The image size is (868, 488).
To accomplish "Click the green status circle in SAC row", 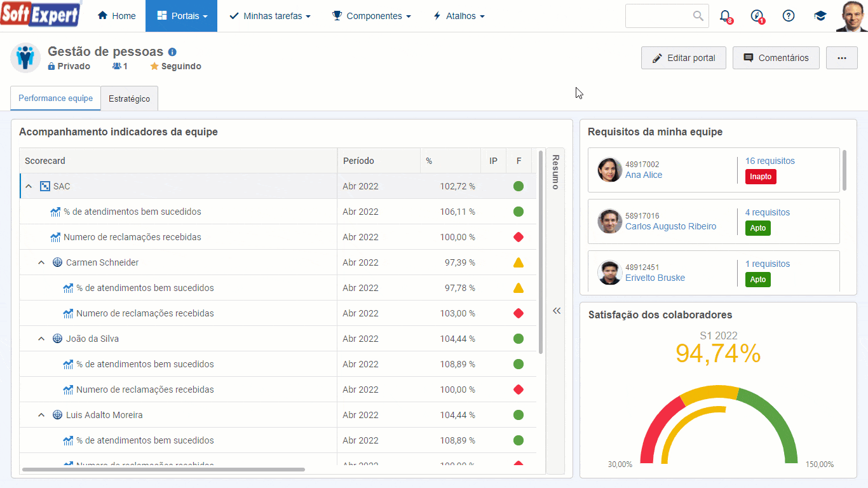I will (x=519, y=186).
